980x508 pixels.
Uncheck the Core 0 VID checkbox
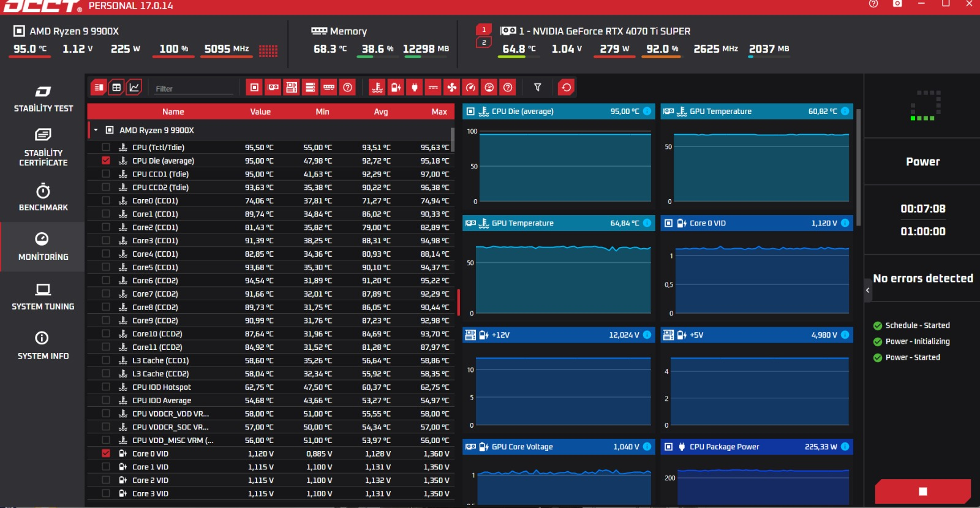click(x=106, y=453)
